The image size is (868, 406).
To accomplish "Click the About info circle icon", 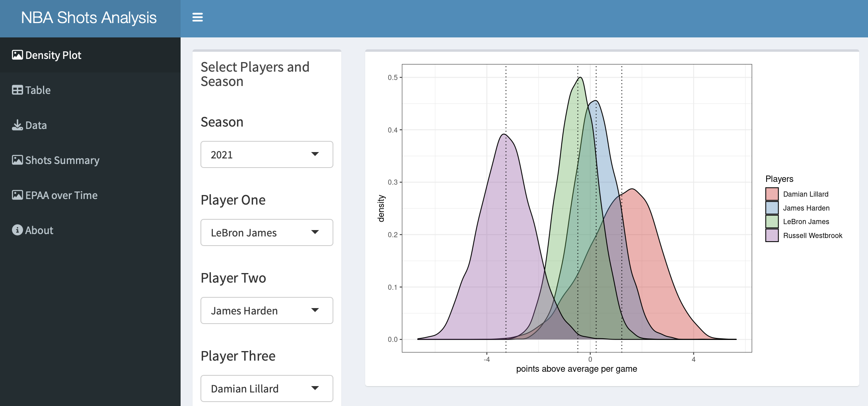I will [17, 230].
